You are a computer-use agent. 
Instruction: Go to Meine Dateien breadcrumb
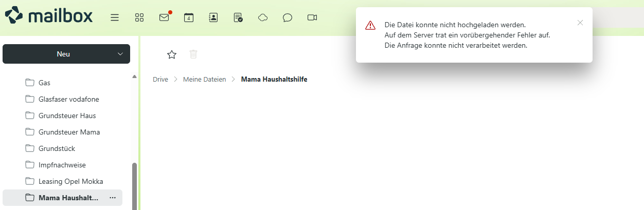point(204,79)
